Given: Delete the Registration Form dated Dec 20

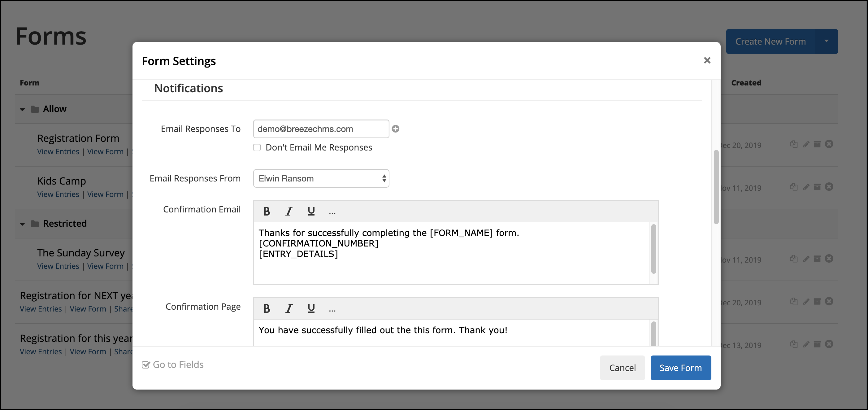Looking at the screenshot, I should tap(829, 144).
